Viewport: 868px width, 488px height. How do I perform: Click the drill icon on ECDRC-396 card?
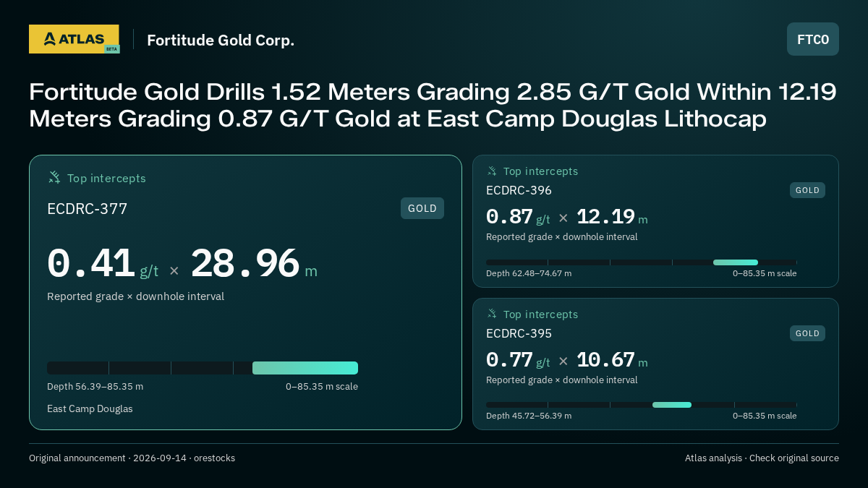coord(492,171)
